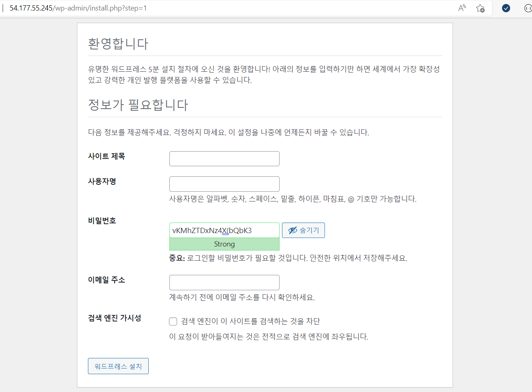Image resolution: width=532 pixels, height=392 pixels.
Task: Click the 사용자명 label
Action: click(102, 181)
